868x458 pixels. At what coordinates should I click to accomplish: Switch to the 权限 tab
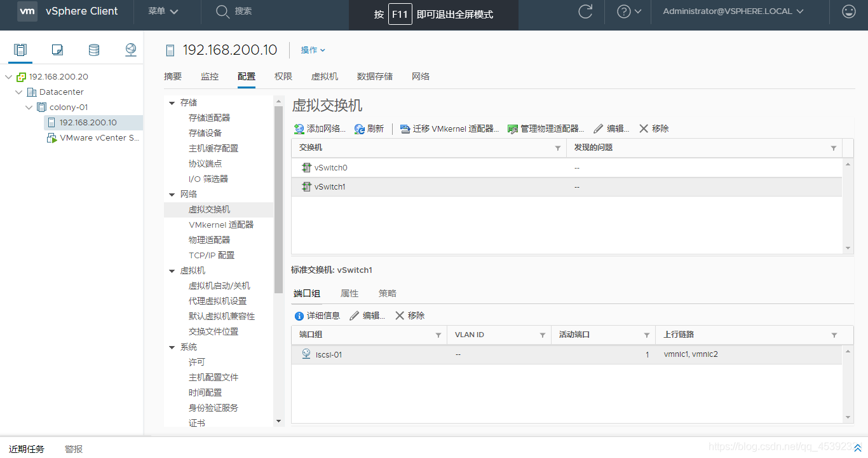(283, 76)
